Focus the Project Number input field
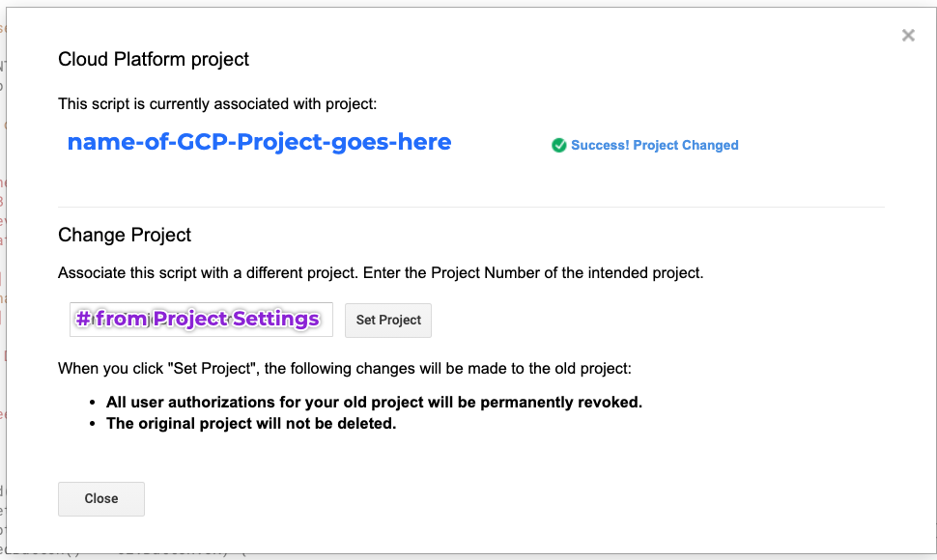 tap(201, 320)
